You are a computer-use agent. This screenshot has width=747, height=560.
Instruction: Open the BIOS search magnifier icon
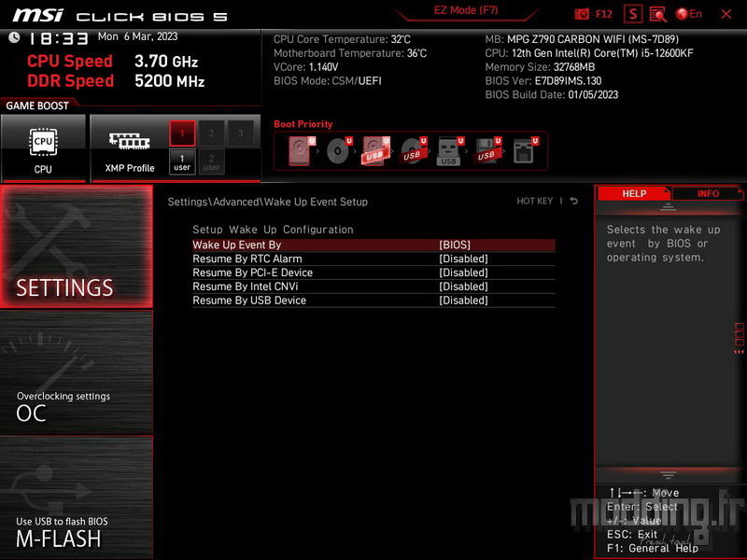(658, 14)
